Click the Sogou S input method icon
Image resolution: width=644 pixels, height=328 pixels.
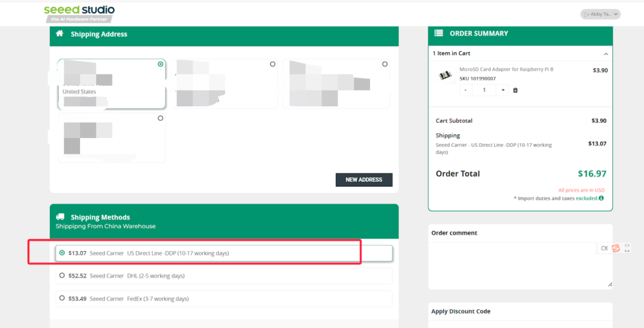click(x=616, y=248)
